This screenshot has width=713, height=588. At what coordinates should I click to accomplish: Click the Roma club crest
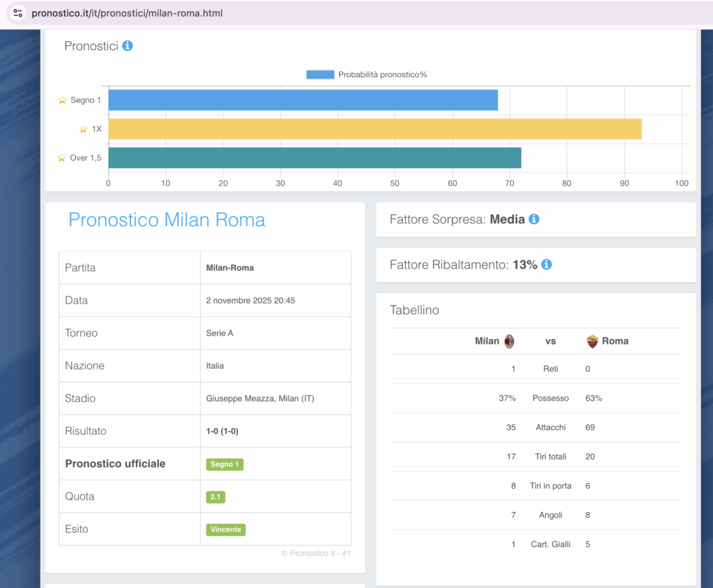click(x=593, y=341)
